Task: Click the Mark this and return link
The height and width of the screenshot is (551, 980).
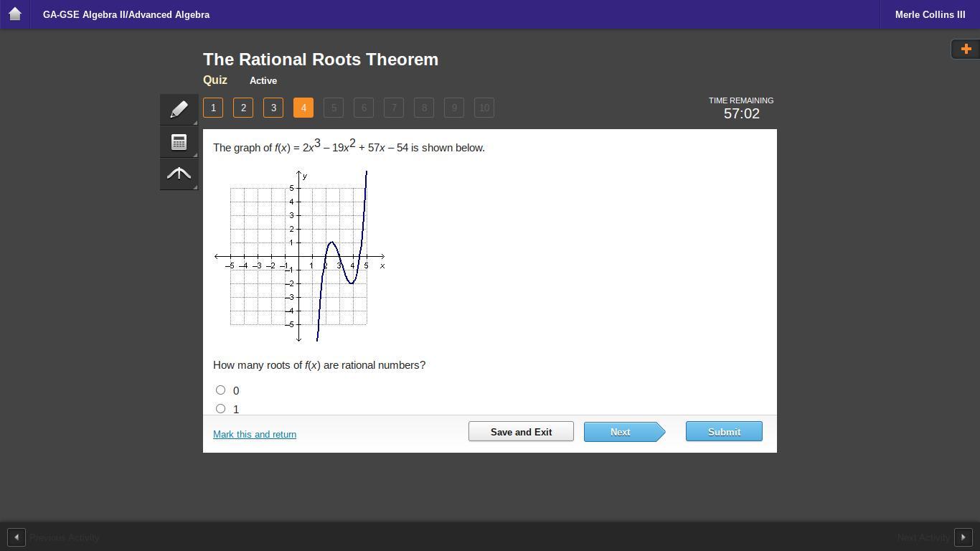Action: coord(255,434)
